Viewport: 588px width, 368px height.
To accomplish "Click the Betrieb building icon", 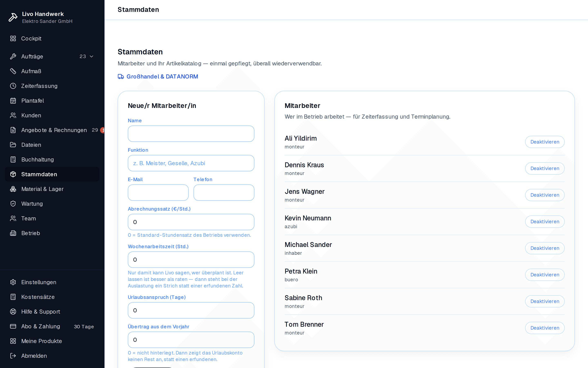I will click(13, 233).
